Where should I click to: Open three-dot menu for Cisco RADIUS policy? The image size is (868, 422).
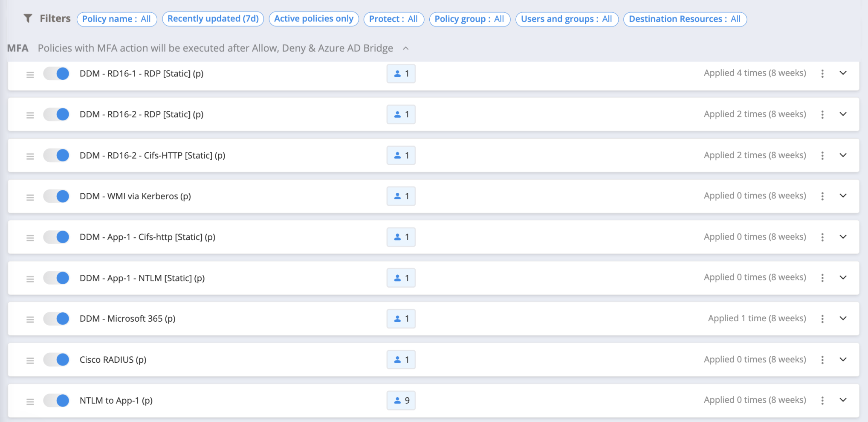[822, 360]
